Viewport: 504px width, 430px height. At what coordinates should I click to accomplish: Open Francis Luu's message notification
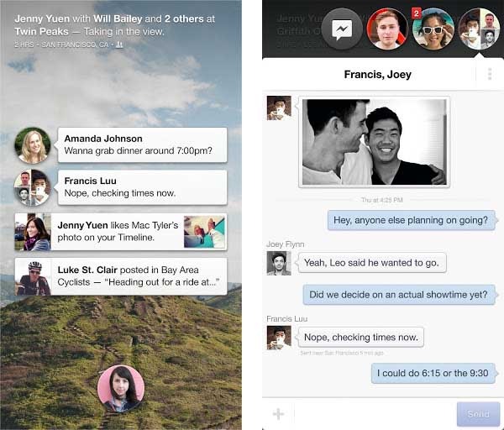(x=141, y=187)
